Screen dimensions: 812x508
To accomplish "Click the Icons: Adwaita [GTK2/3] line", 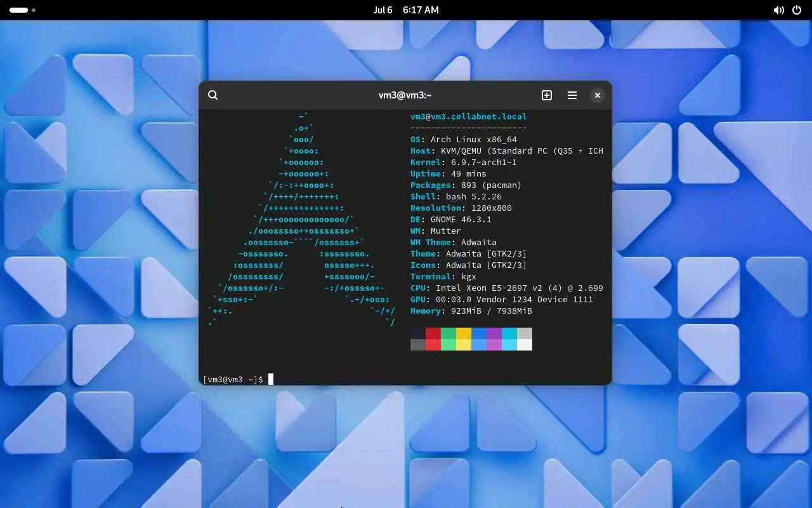I will 469,265.
